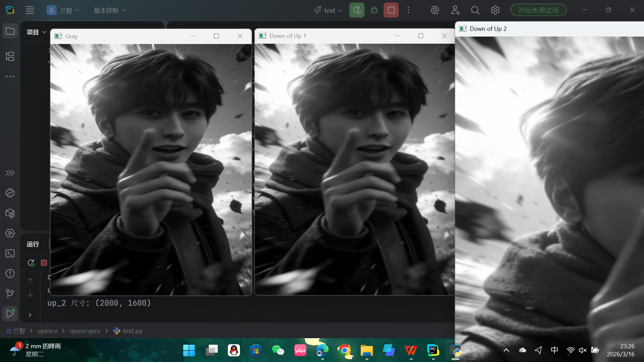Toggle the 中 input method indicator
The height and width of the screenshot is (362, 644).
click(x=554, y=350)
